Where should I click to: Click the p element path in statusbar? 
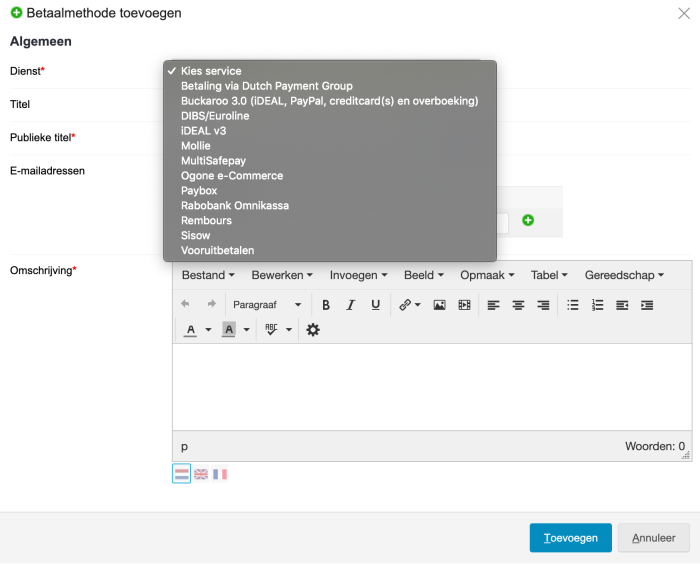184,447
